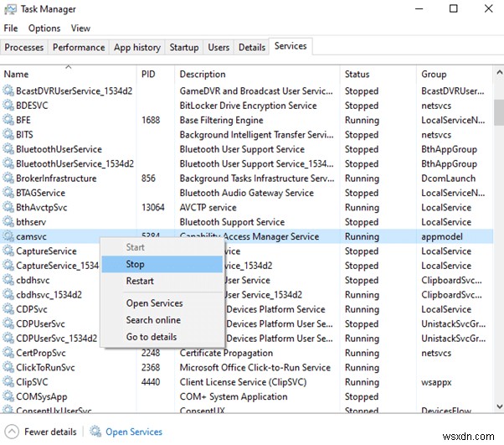Image resolution: width=504 pixels, height=445 pixels.
Task: Select the BluetoothUserService_1534d2 row
Action: click(x=246, y=163)
